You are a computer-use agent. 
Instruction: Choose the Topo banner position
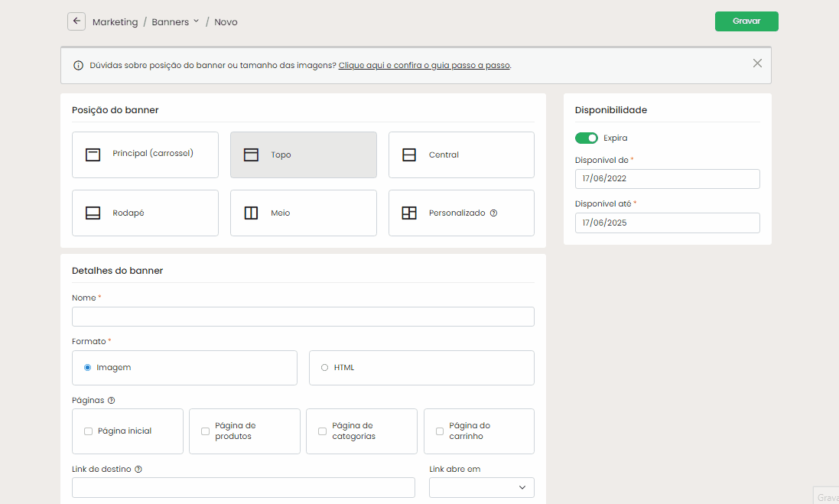point(304,154)
